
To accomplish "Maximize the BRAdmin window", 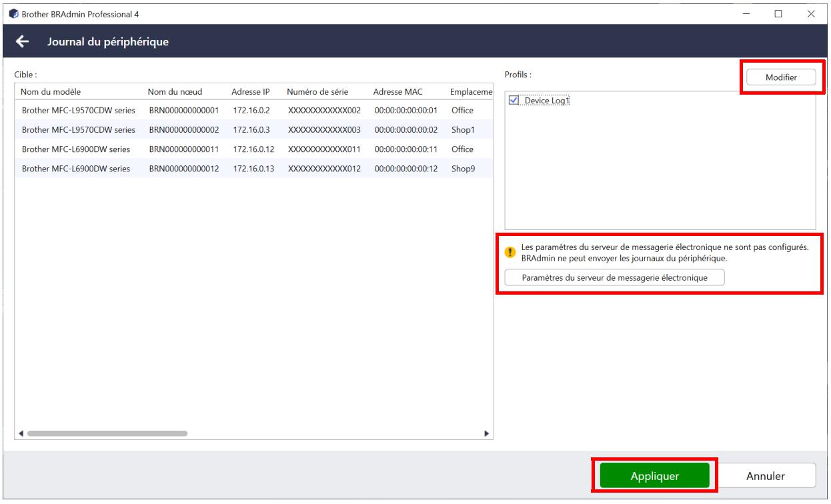I will pyautogui.click(x=778, y=13).
